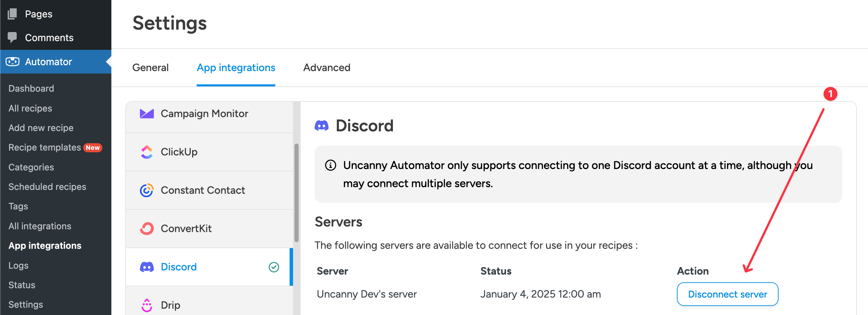Image resolution: width=868 pixels, height=315 pixels.
Task: Click the Automator robot icon
Action: click(13, 62)
